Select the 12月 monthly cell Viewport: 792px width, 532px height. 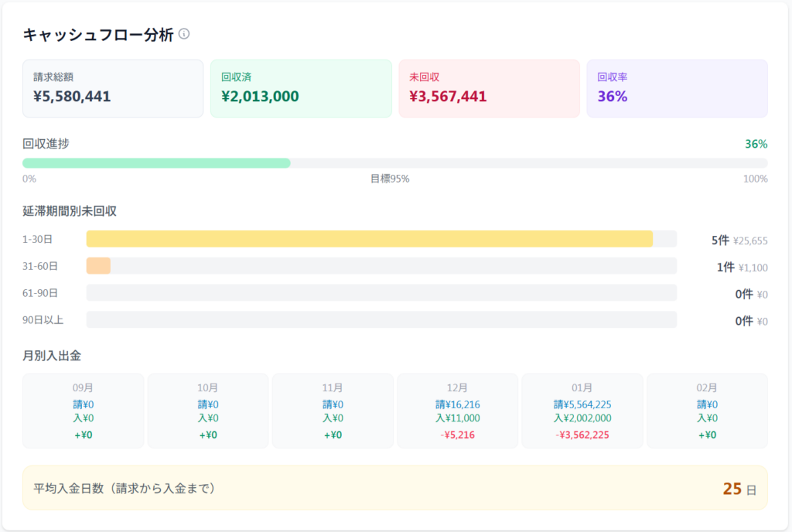(x=457, y=411)
